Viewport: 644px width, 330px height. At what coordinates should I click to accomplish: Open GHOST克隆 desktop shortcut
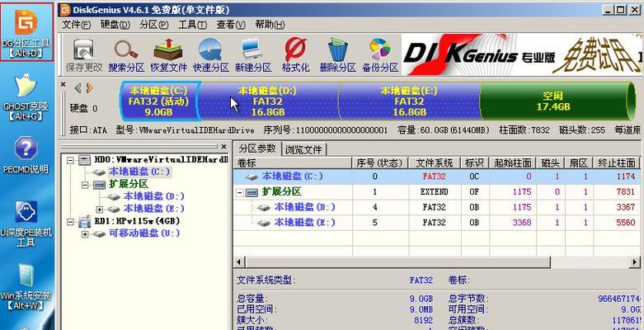26,98
